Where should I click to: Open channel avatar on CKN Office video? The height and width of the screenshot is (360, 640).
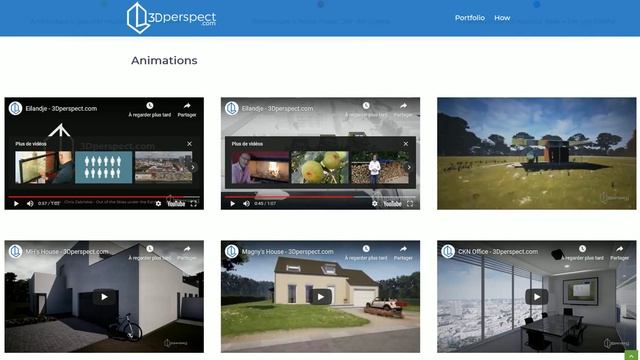coord(448,251)
